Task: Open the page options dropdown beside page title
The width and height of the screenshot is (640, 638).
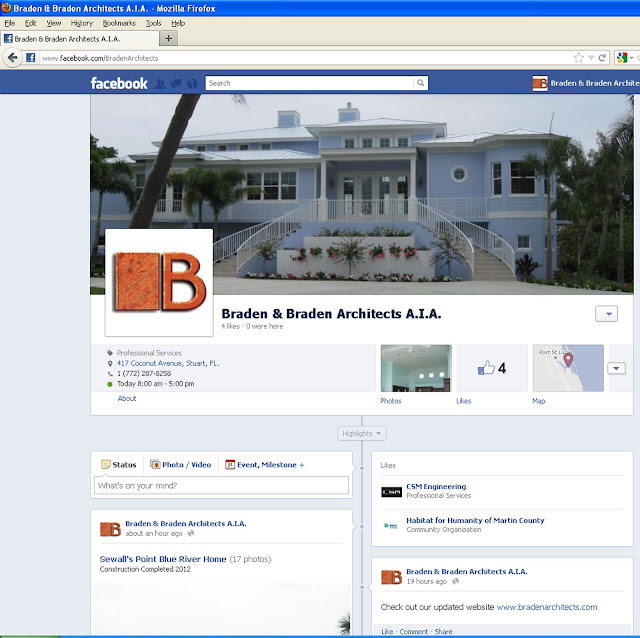Action: [x=606, y=314]
